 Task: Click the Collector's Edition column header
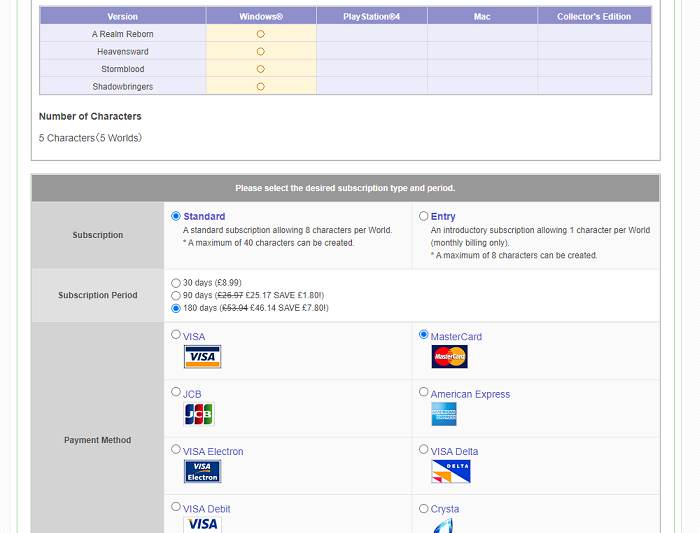point(594,17)
